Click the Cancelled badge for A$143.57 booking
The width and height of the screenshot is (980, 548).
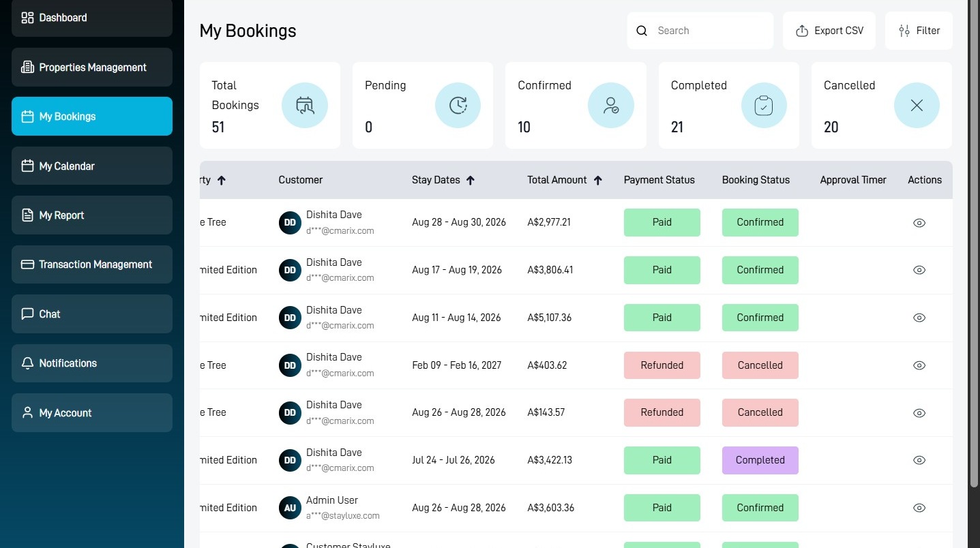click(x=760, y=412)
